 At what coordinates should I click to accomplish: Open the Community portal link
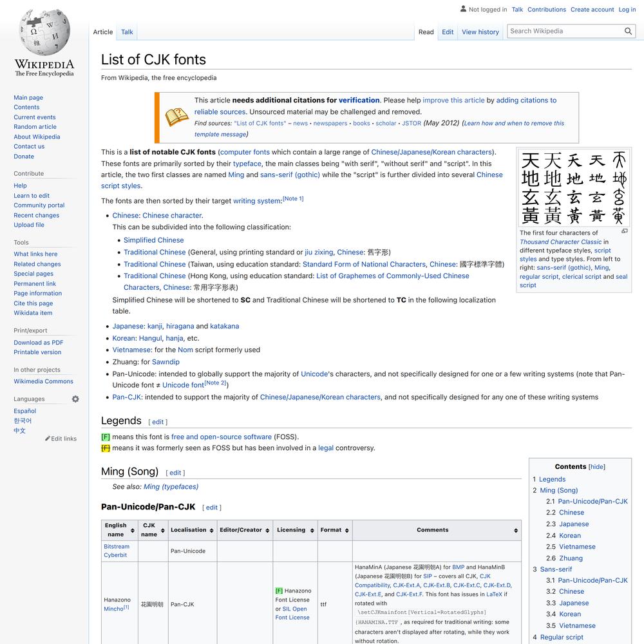39,205
